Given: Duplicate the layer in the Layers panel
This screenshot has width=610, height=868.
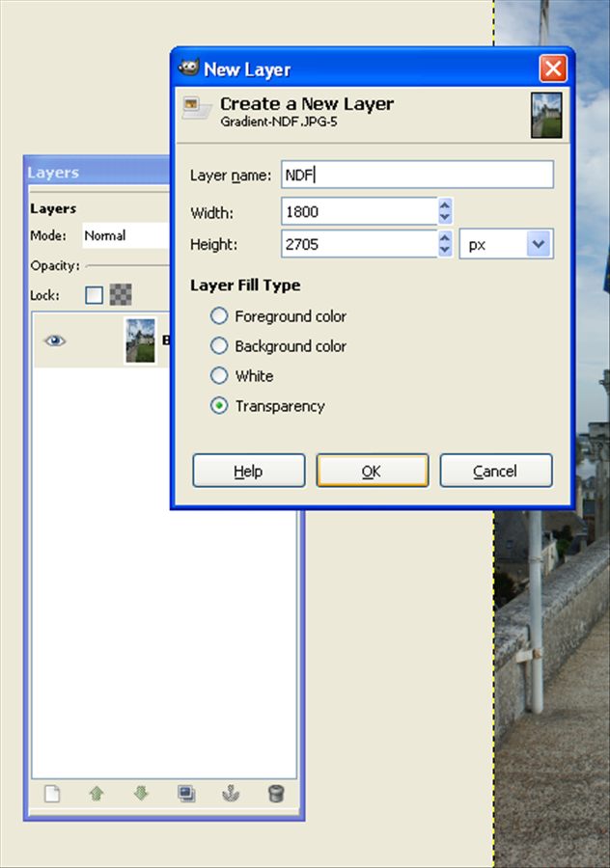Looking at the screenshot, I should pos(186,794).
